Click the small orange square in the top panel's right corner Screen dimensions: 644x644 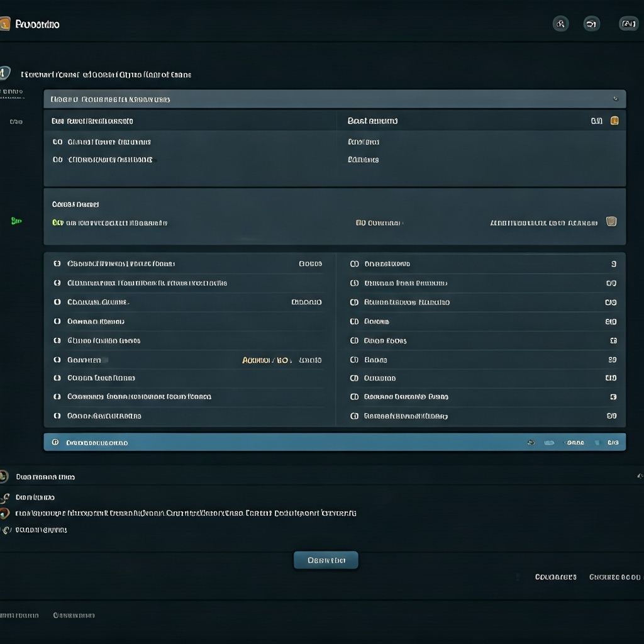614,121
